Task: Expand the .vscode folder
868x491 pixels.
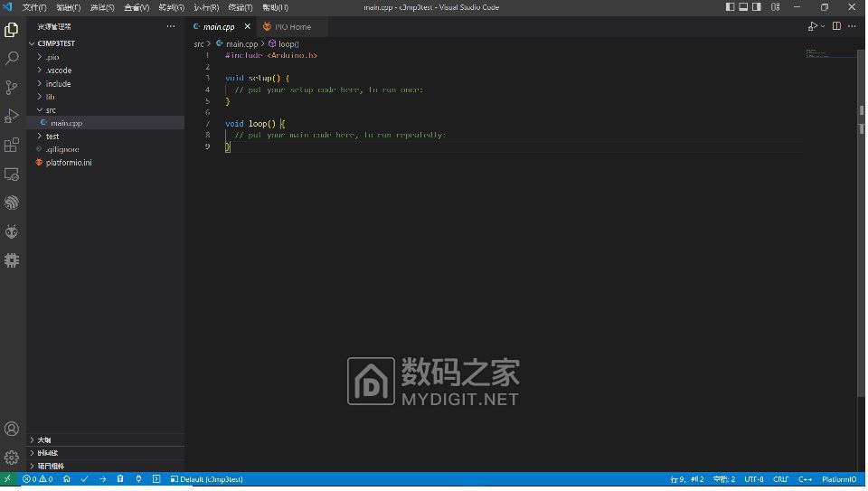Action: point(58,71)
